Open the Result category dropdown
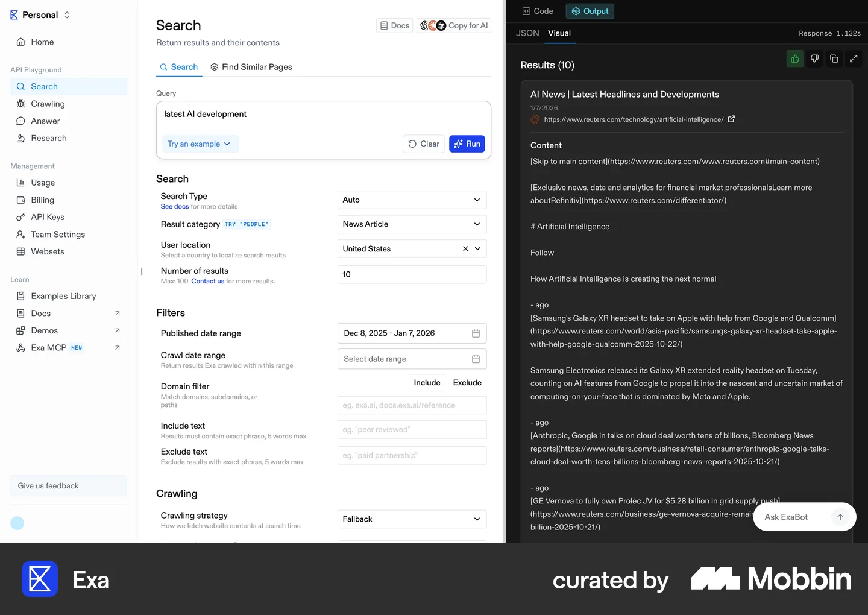This screenshot has width=868, height=615. (412, 224)
